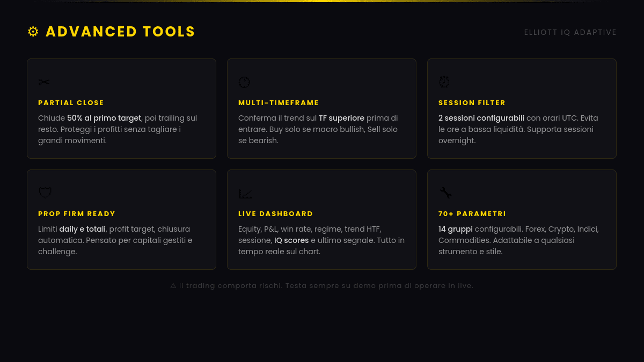The height and width of the screenshot is (362, 644).
Task: Click the highlighted 50% al primo target text
Action: tap(104, 118)
